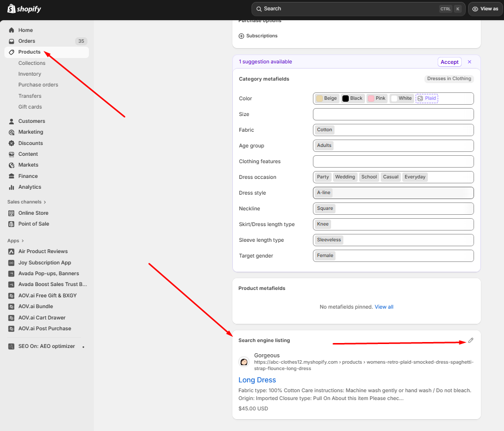
Task: Edit search engine listing with pencil icon
Action: 471,340
